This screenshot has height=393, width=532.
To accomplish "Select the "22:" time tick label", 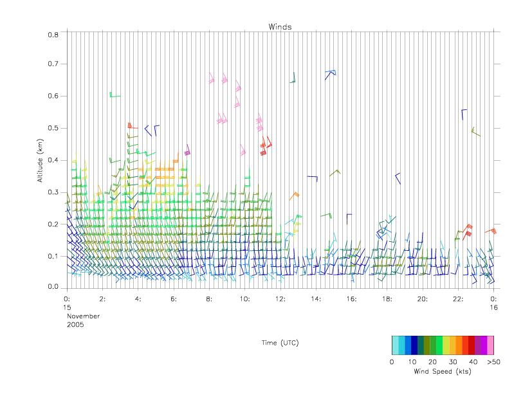I will click(x=458, y=299).
